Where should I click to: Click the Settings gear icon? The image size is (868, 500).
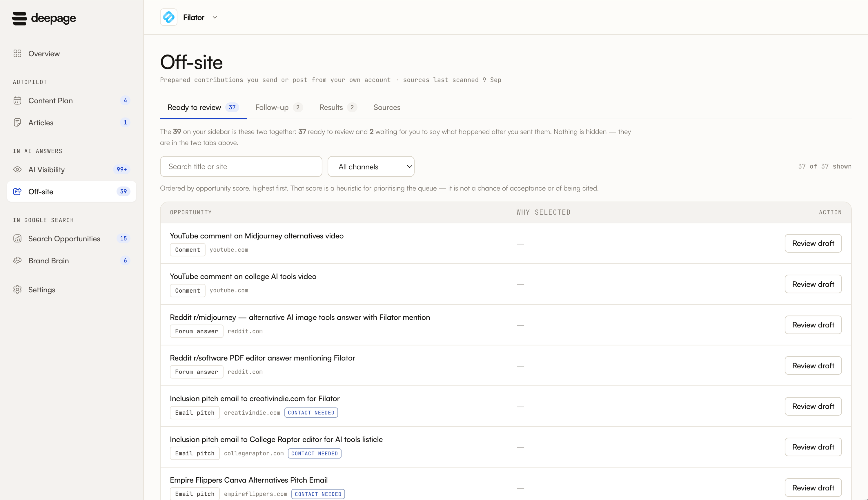pyautogui.click(x=17, y=290)
